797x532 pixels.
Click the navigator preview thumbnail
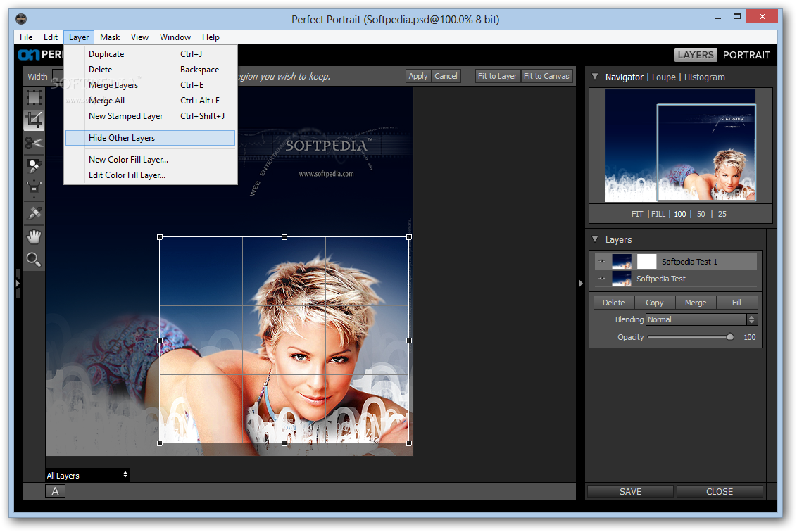[x=680, y=146]
